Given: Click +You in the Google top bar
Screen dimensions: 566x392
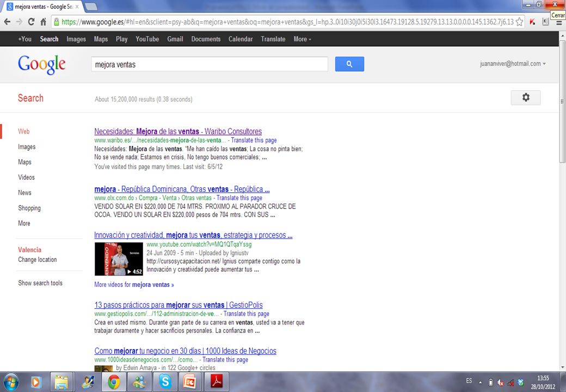Looking at the screenshot, I should (x=24, y=39).
